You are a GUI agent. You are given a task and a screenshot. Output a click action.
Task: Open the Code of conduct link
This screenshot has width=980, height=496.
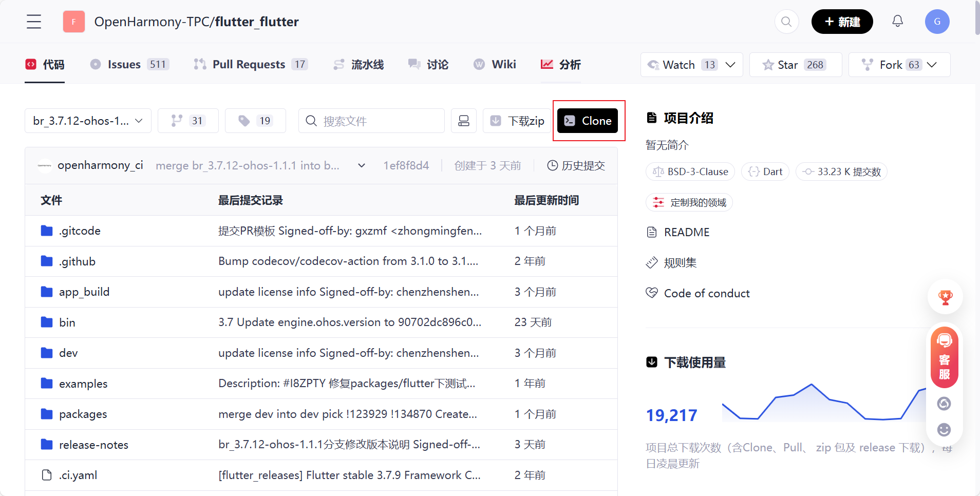707,293
